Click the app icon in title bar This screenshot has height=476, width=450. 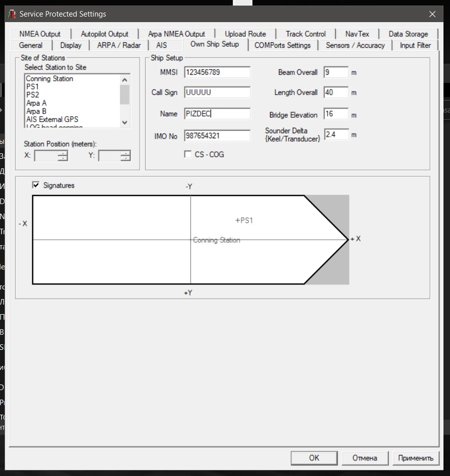click(11, 14)
